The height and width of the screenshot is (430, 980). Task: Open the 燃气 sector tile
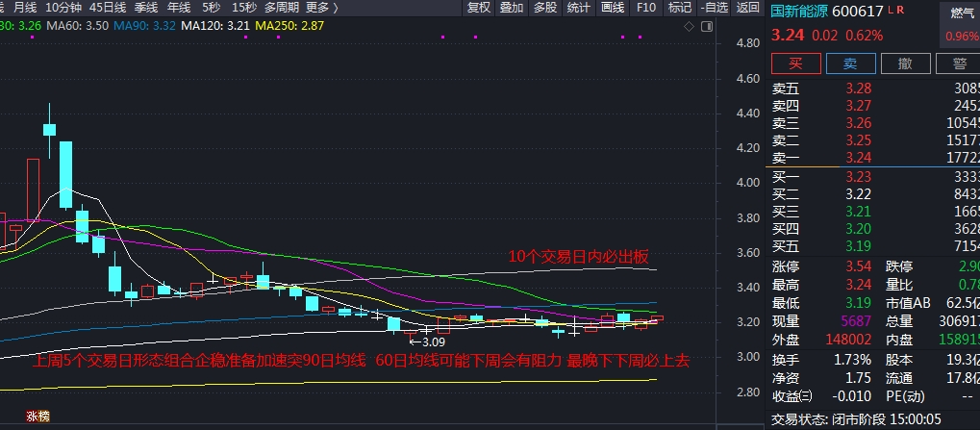[x=960, y=25]
